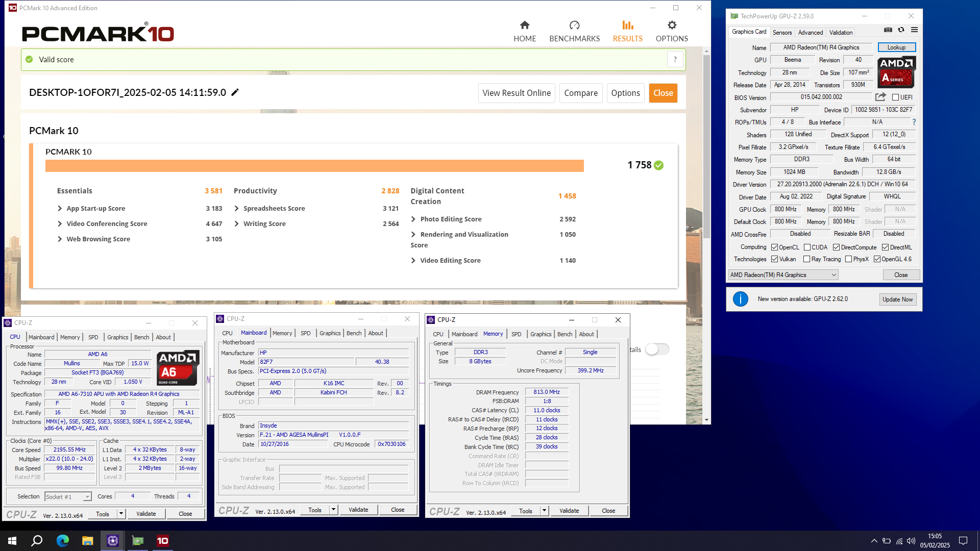Toggle UEFI checkbox in GPU-Z
The height and width of the screenshot is (551, 980).
click(x=895, y=97)
